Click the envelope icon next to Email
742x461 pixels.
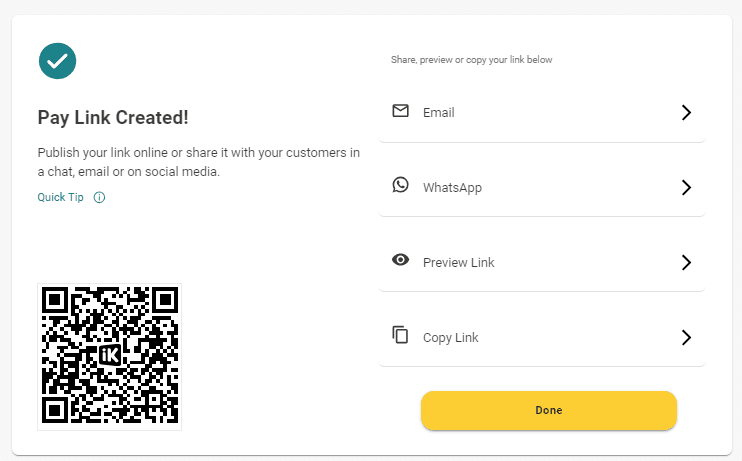400,111
